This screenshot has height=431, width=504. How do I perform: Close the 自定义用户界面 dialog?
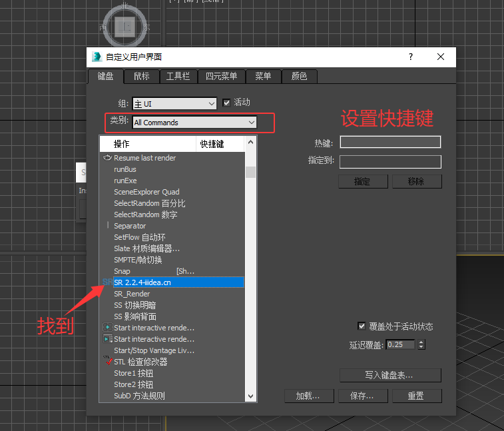(441, 57)
